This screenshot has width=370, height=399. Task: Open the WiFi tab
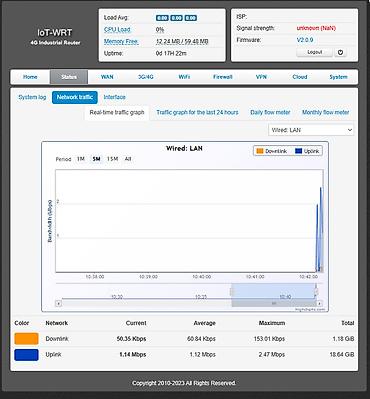pyautogui.click(x=184, y=77)
